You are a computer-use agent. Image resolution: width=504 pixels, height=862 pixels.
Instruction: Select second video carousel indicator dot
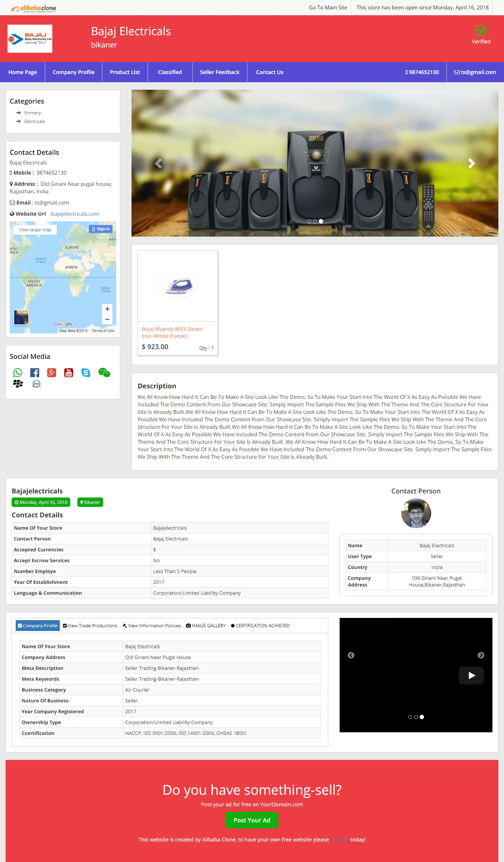click(x=416, y=717)
